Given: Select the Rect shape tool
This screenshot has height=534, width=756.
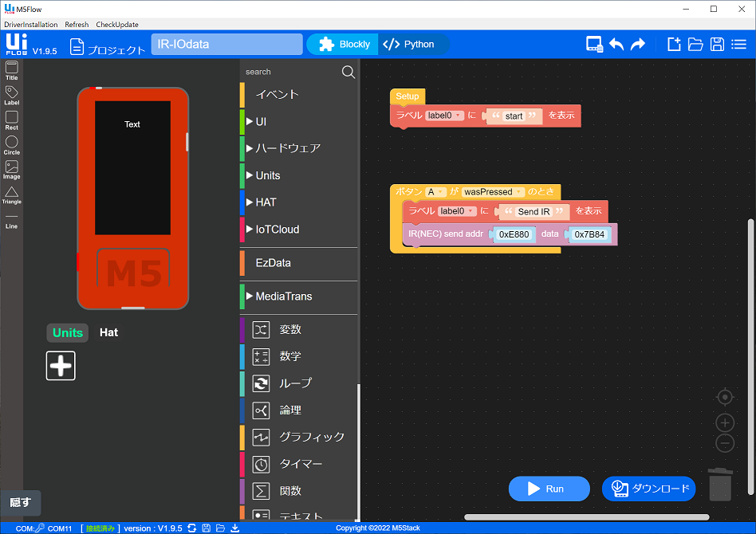Looking at the screenshot, I should pos(12,120).
